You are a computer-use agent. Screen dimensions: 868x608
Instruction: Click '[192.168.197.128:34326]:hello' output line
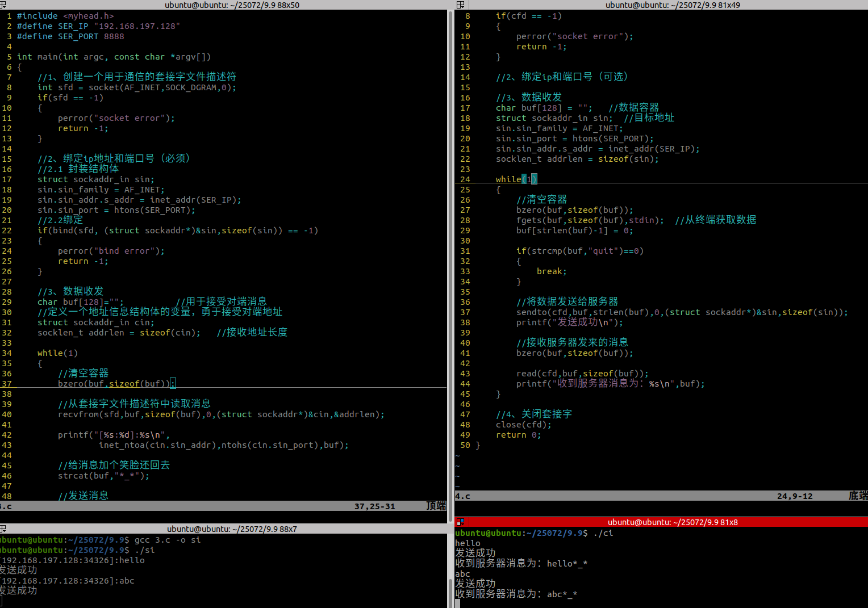(72, 560)
